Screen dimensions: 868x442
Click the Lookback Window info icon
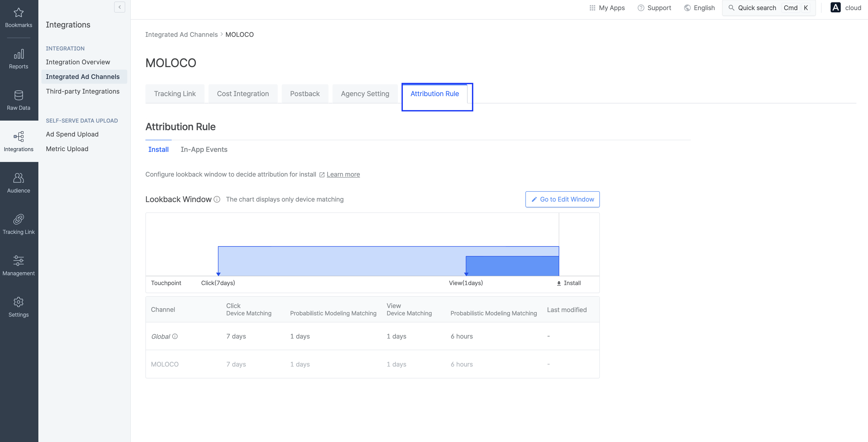(217, 199)
